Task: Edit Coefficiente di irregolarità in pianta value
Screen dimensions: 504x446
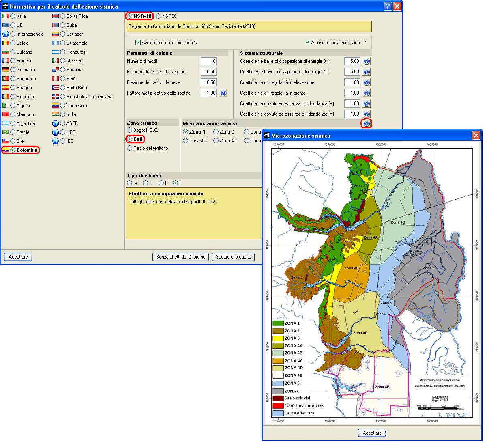Action: click(x=352, y=93)
